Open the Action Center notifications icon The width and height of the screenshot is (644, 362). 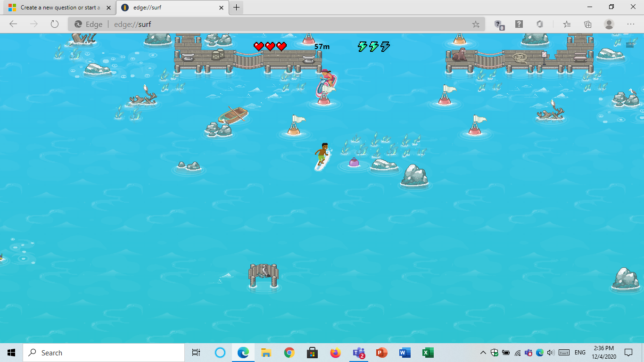[x=628, y=353]
